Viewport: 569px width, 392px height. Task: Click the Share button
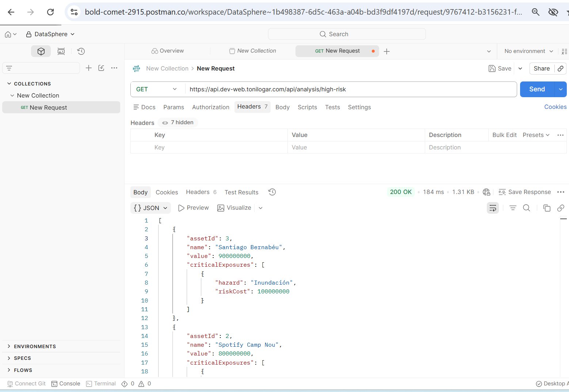pos(542,68)
